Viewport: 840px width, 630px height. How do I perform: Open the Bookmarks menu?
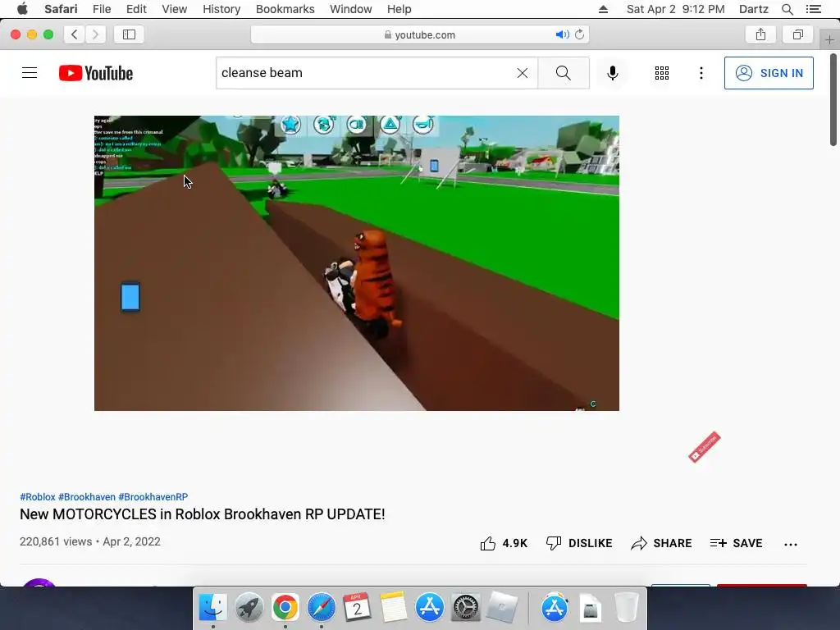tap(285, 9)
